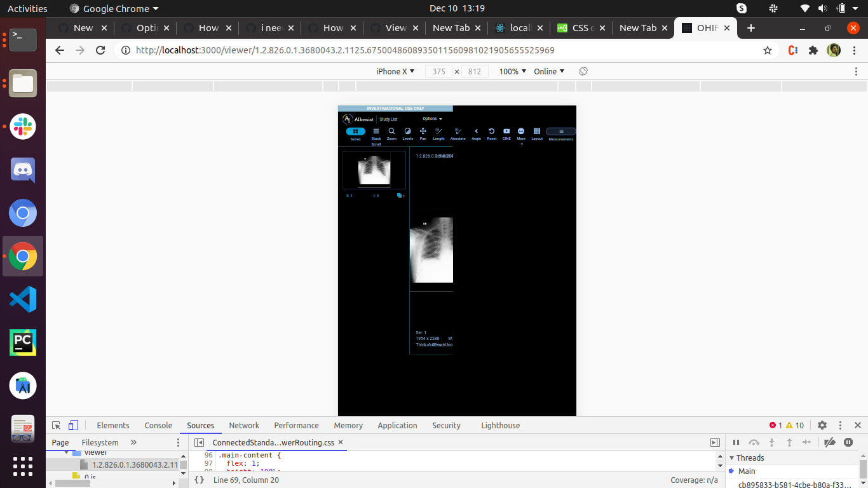
Task: Open the Console tab in DevTools
Action: pos(158,425)
